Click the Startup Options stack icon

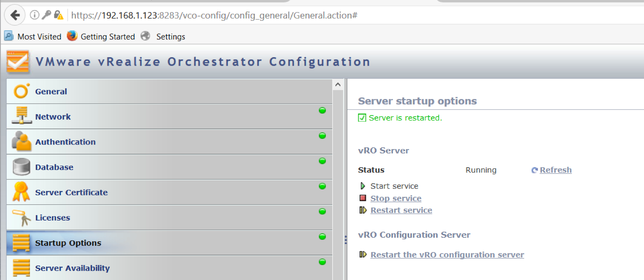21,243
